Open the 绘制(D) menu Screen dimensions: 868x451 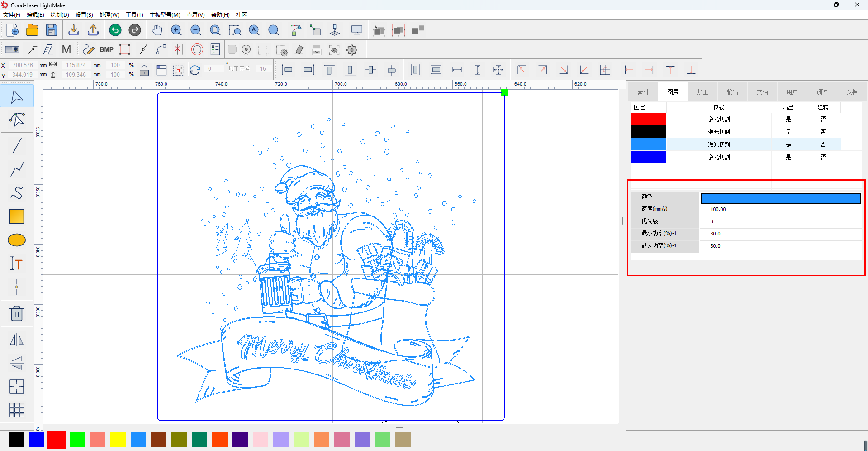(x=60, y=15)
